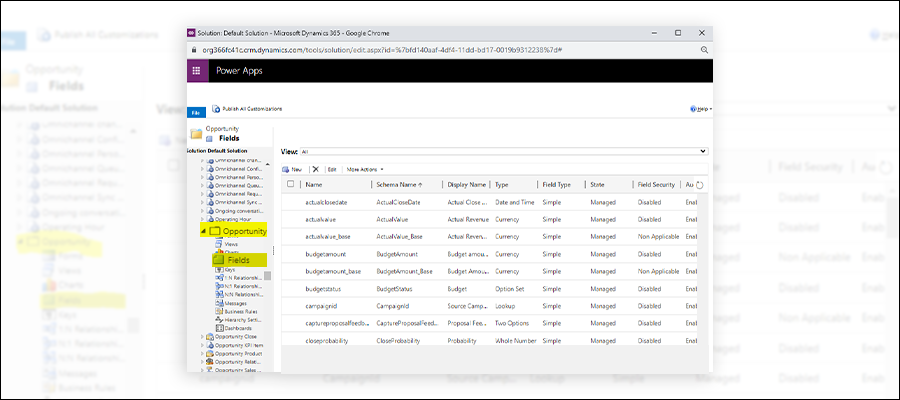Click the tree panel scrollbar thumb

point(267,276)
